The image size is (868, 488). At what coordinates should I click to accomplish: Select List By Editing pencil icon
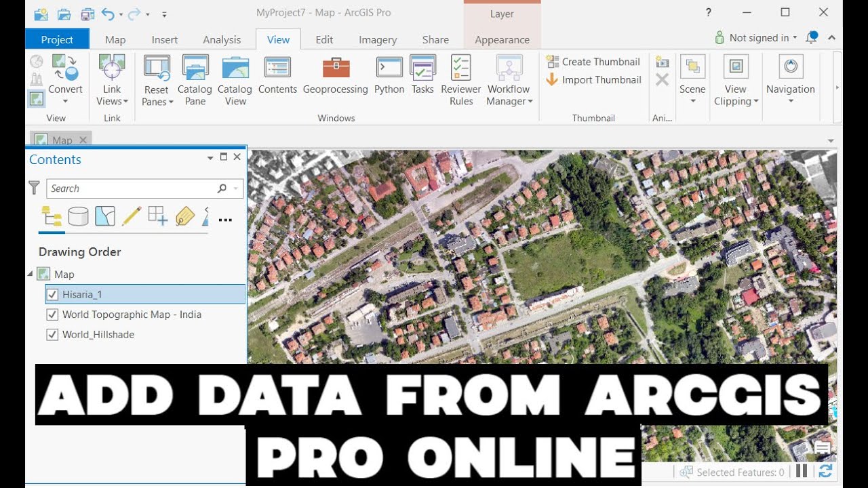132,217
